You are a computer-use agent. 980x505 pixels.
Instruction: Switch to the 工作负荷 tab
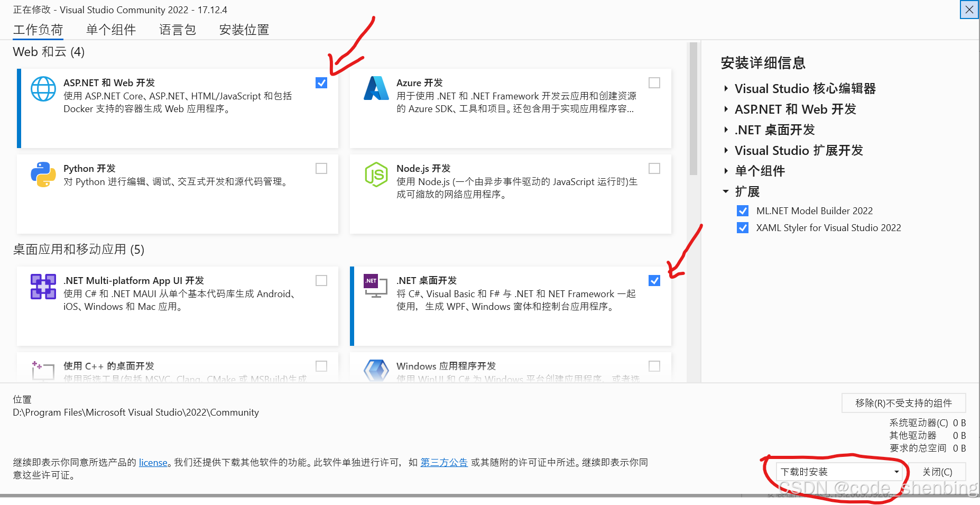[x=38, y=30]
